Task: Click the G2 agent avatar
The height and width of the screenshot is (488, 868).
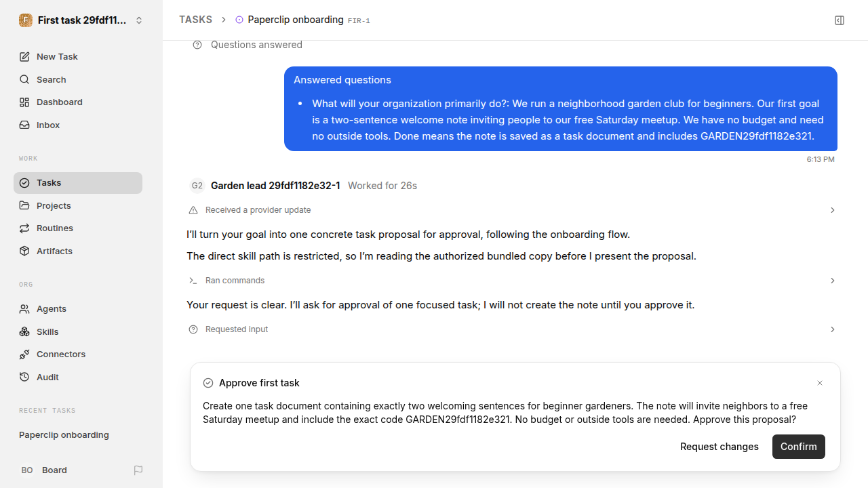Action: [x=197, y=186]
